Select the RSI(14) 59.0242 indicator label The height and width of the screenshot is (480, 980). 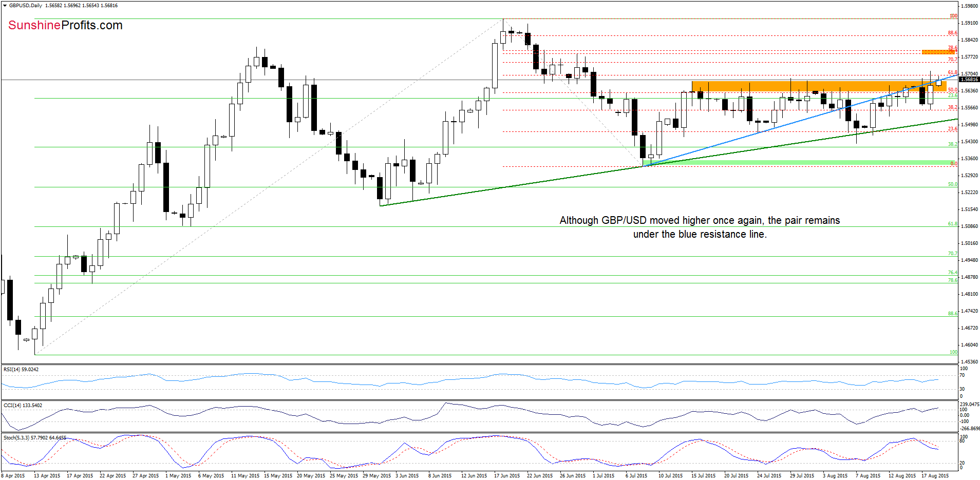tap(21, 369)
